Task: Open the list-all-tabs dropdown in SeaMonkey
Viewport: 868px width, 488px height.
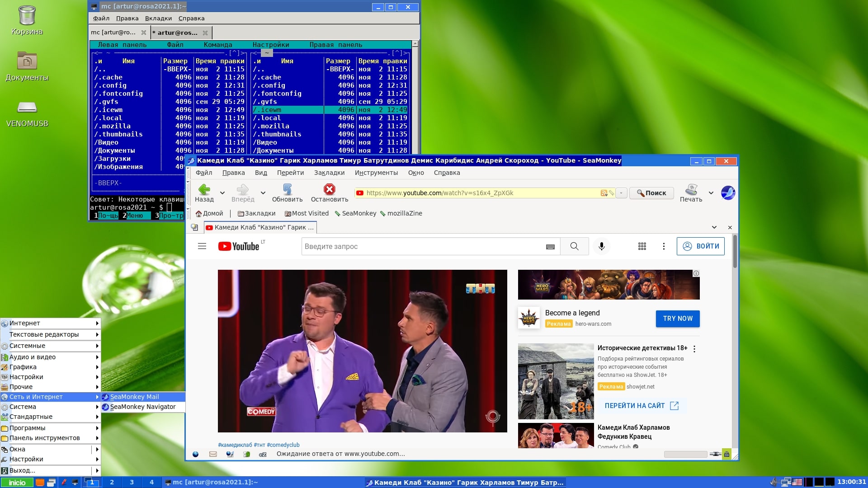Action: 714,227
